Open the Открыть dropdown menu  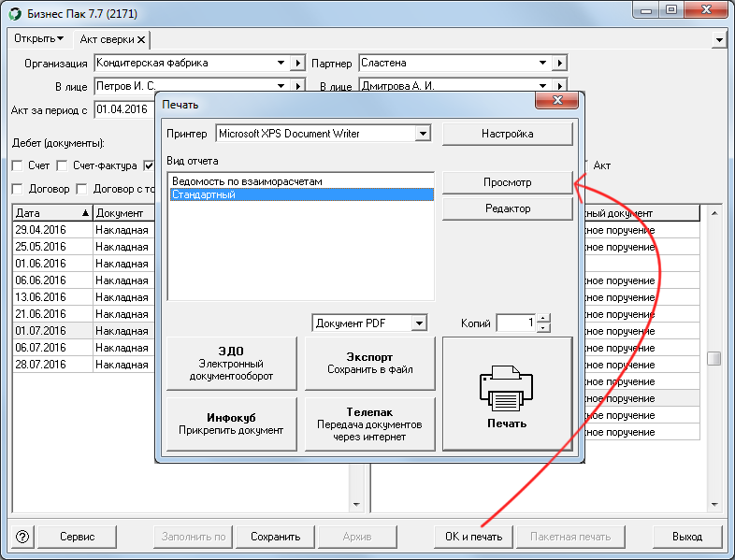pos(38,38)
